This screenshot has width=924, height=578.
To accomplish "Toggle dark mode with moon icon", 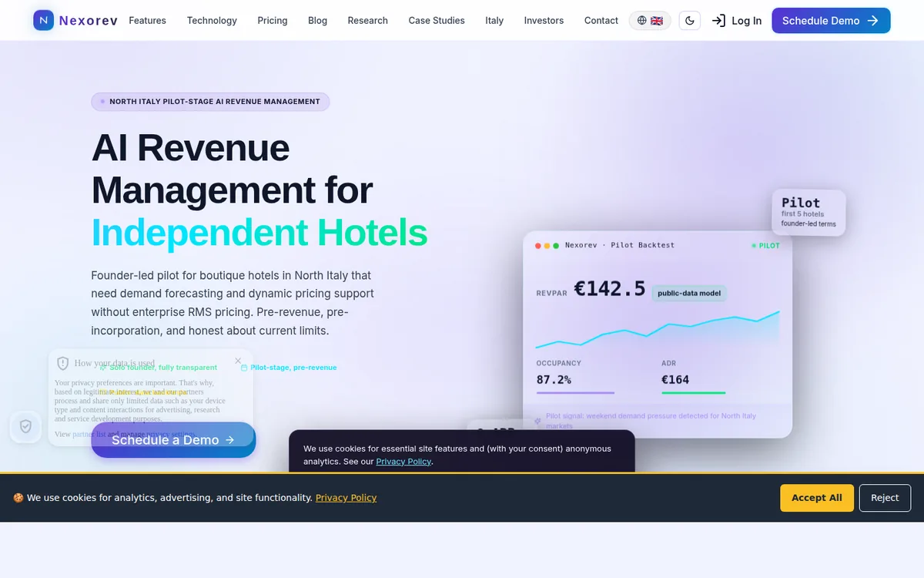I will [x=690, y=21].
